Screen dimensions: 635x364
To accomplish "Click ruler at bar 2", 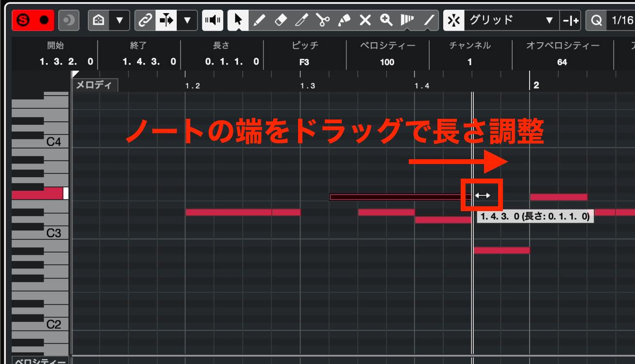I will tap(536, 85).
